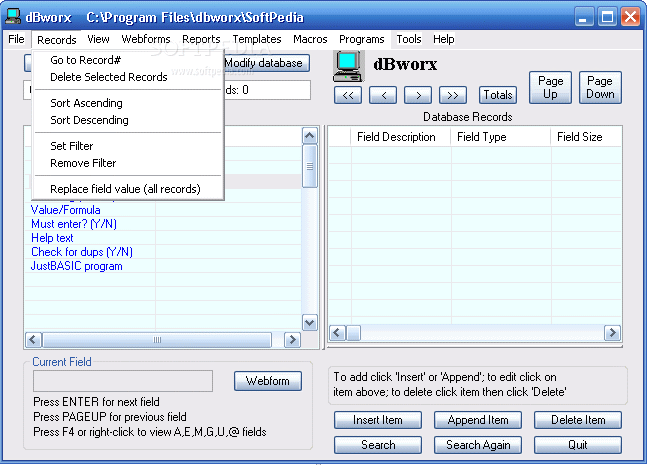Close the open Records menu
Image resolution: width=648 pixels, height=465 pixels.
(x=57, y=40)
